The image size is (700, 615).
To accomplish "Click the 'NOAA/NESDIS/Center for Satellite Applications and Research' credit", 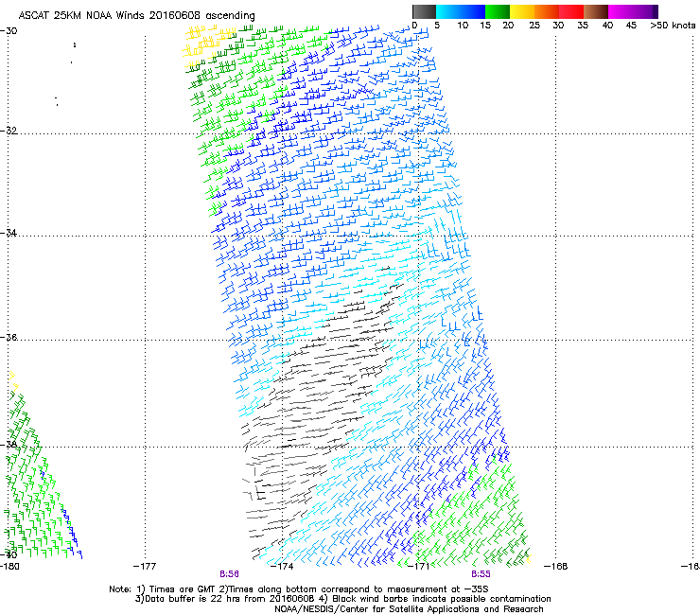I will point(409,609).
